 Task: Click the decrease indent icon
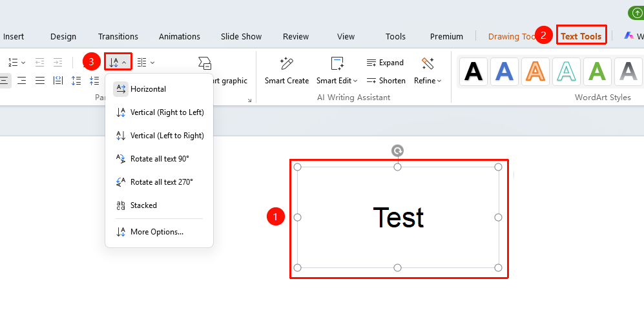coord(39,63)
